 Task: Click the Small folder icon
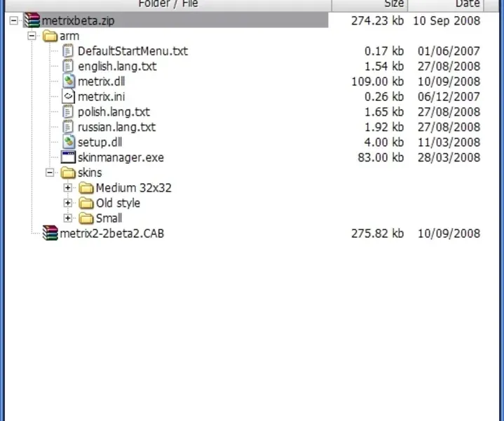tap(86, 218)
